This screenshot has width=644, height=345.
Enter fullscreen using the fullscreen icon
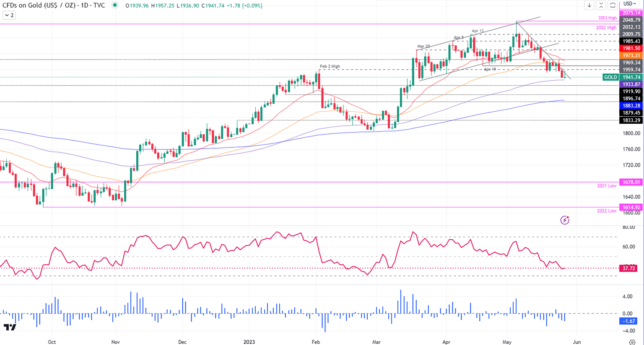pos(613,5)
